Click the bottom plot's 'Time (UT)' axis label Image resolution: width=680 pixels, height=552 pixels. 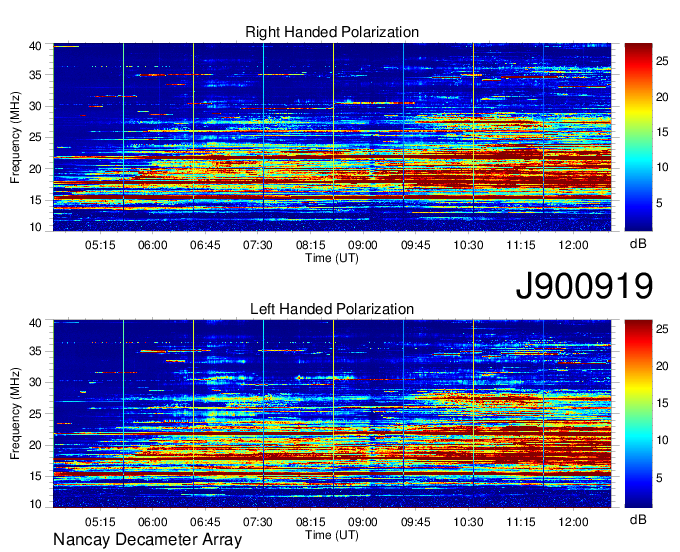(332, 535)
